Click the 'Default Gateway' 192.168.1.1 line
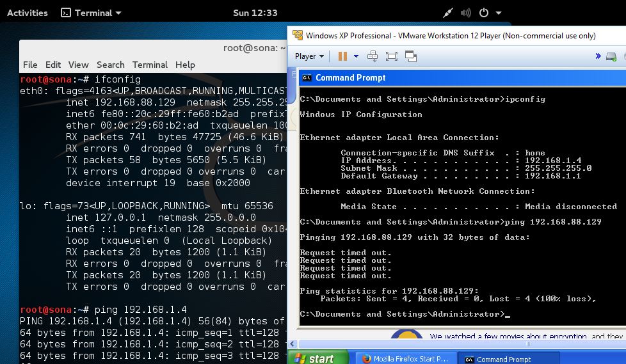Screen dimensions: 626x364 [x=461, y=176]
